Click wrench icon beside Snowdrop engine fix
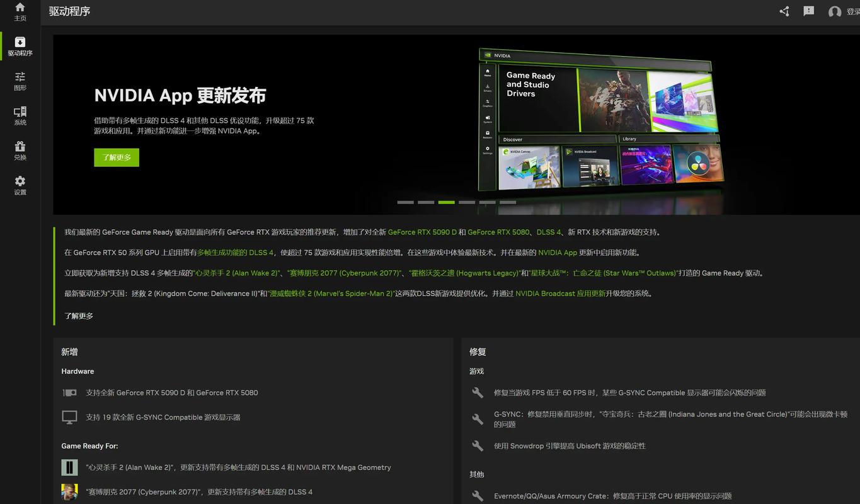860x504 pixels. pos(478,445)
